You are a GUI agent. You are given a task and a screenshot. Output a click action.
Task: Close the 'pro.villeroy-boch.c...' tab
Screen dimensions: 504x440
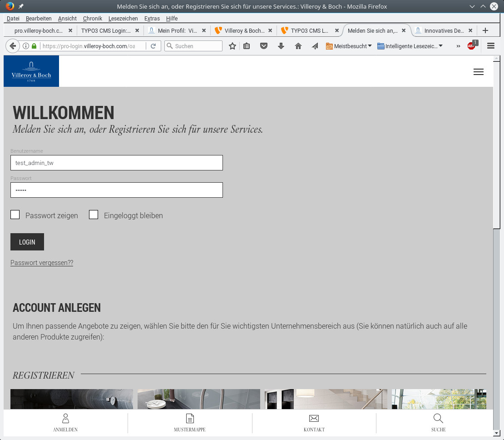point(70,30)
